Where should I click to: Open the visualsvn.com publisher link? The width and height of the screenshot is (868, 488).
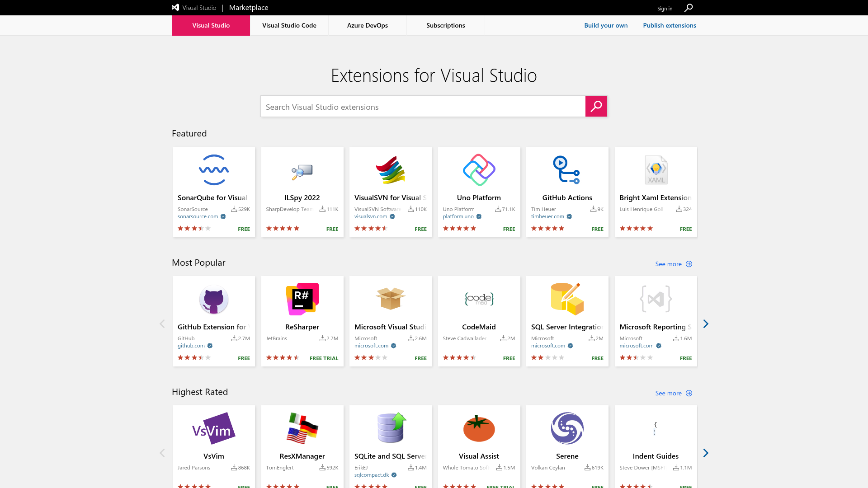click(371, 216)
